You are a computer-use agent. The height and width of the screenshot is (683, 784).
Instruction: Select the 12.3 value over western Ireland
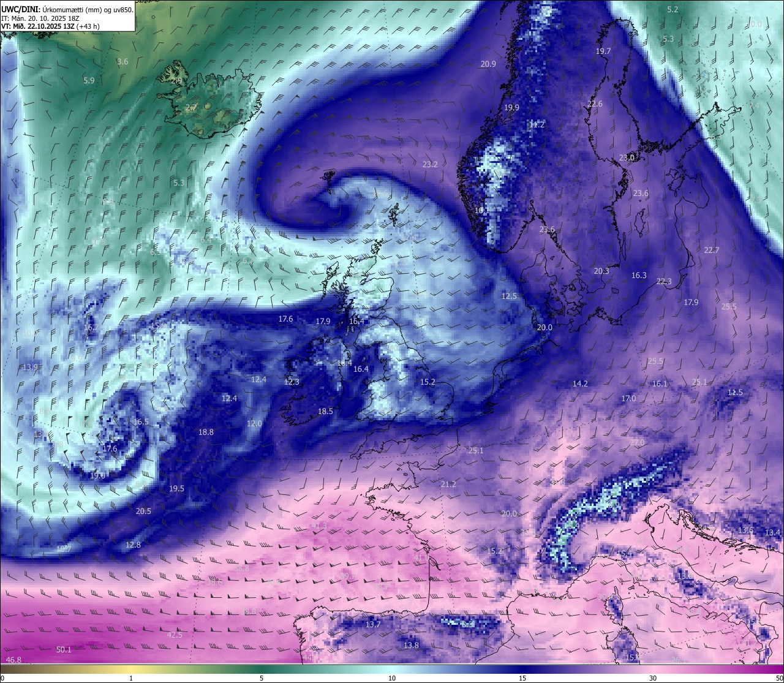coord(292,382)
